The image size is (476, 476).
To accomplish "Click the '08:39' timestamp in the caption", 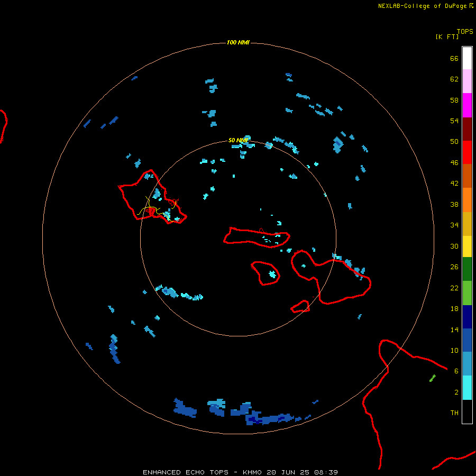I will (x=326, y=472).
